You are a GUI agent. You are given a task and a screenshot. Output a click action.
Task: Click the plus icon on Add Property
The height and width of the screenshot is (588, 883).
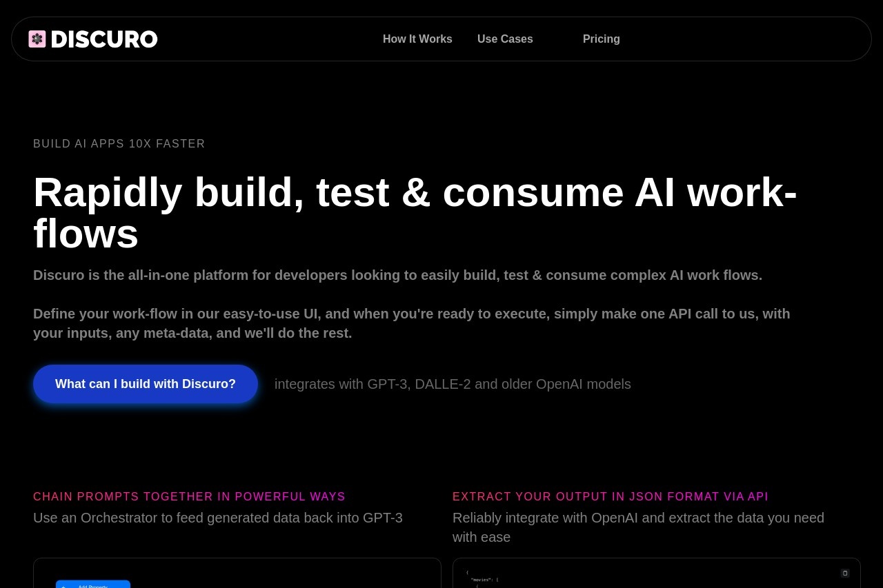tap(64, 586)
